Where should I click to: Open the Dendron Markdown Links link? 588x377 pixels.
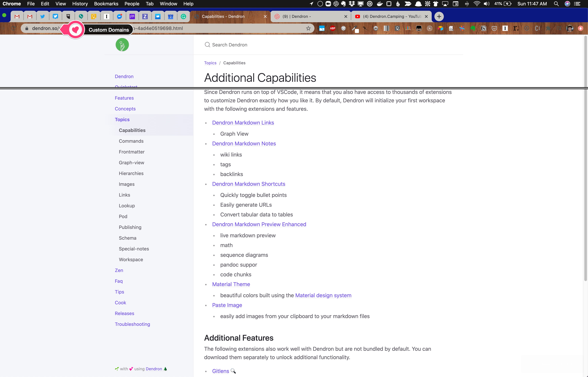point(243,123)
